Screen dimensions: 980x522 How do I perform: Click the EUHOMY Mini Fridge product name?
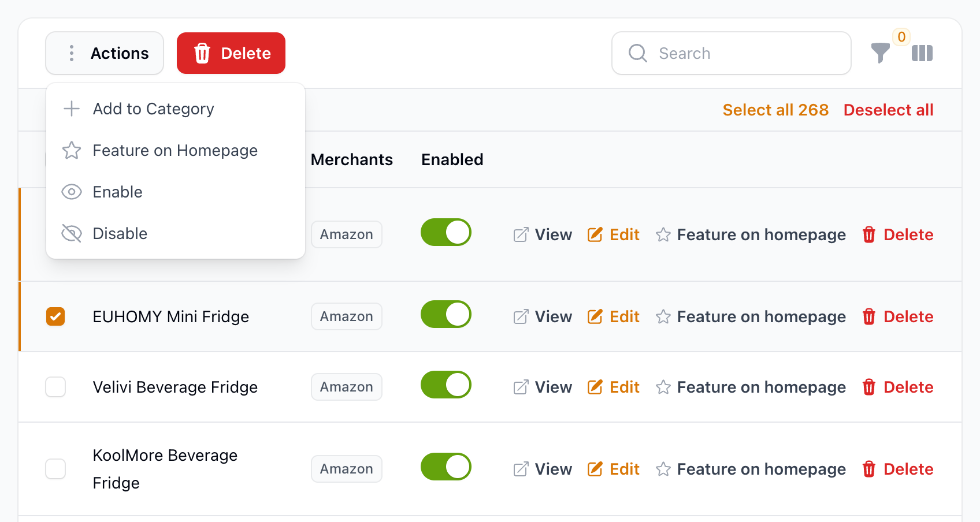click(x=171, y=316)
